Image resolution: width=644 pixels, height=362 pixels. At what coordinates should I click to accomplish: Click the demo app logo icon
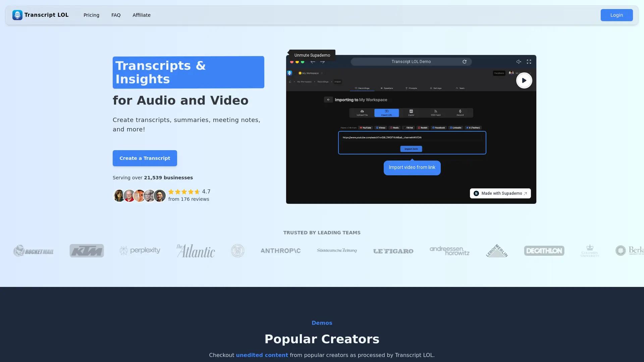(289, 73)
